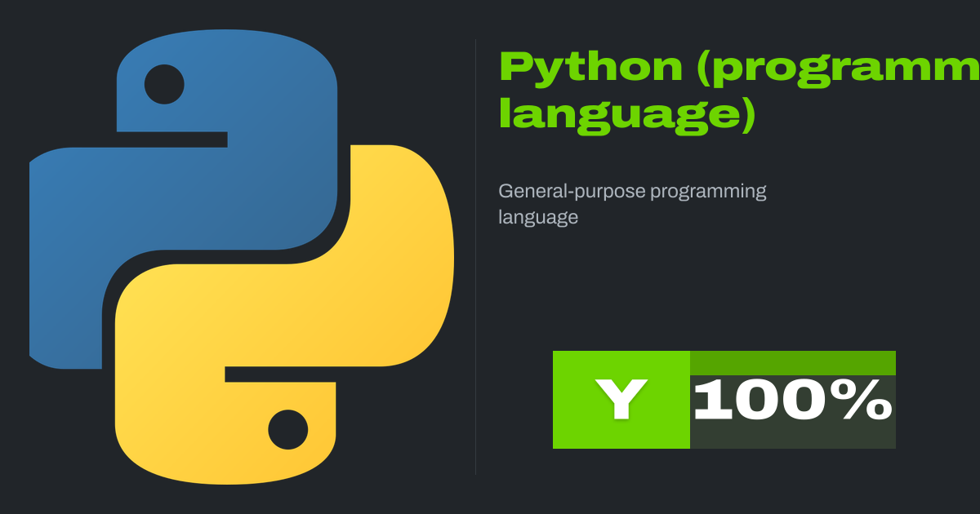The image size is (980, 514).
Task: Click the vertical divider beside the logo
Action: coord(475,257)
